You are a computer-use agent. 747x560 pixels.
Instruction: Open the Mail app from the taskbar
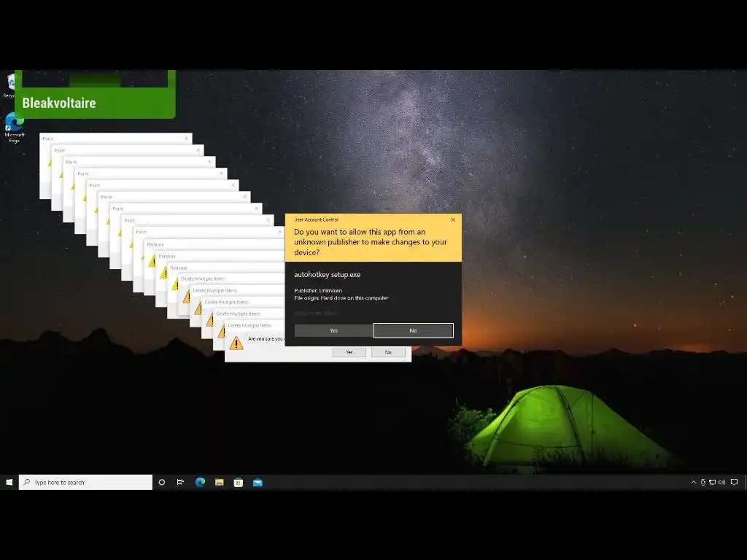[258, 483]
